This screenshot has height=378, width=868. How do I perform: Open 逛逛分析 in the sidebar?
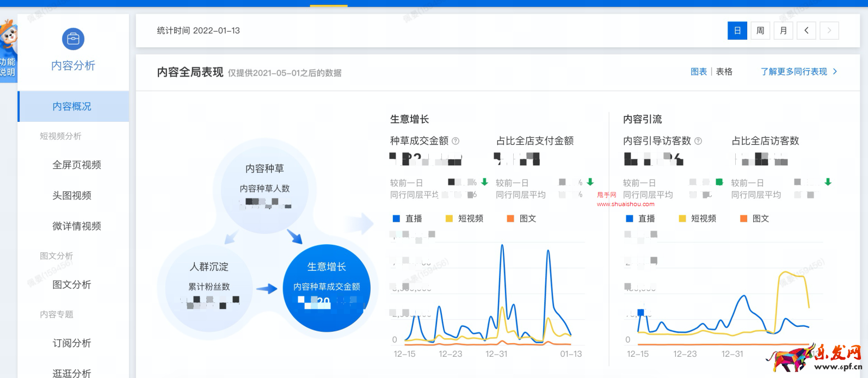[x=72, y=373]
